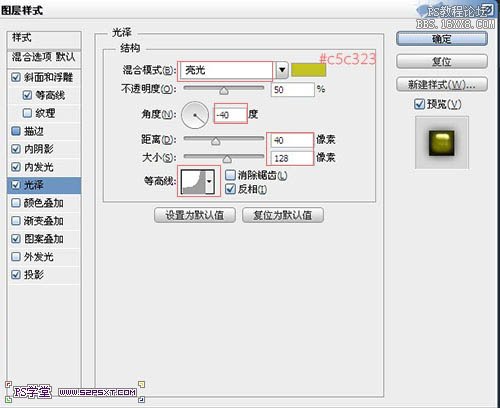The image size is (500, 408).
Task: Open the 亮光 blend mode combo box
Action: pyautogui.click(x=226, y=70)
